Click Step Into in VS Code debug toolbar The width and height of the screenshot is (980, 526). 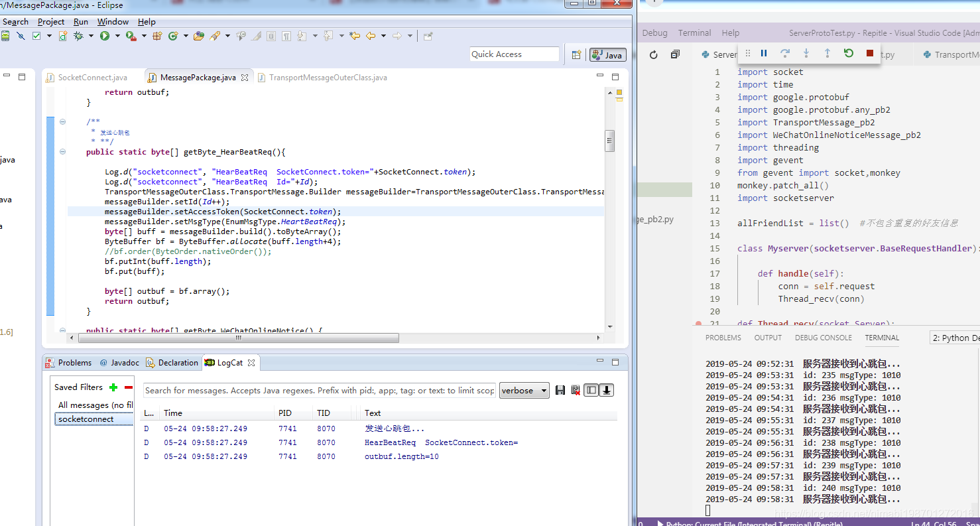pos(806,53)
